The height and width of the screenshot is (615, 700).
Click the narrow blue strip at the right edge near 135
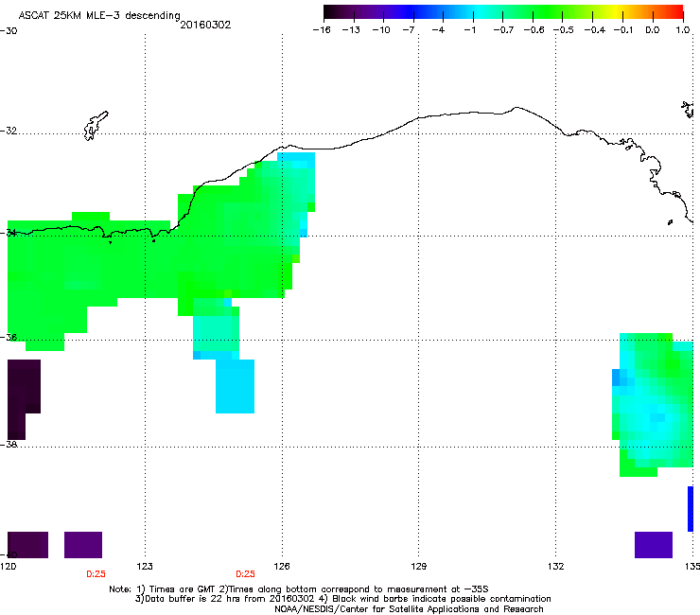click(x=691, y=509)
